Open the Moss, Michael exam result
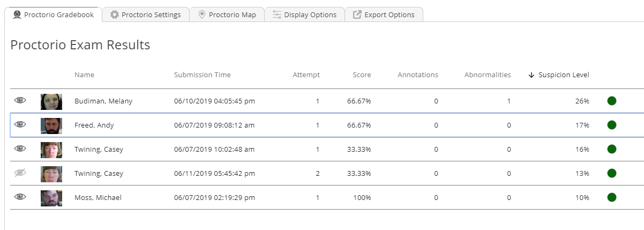Screen dimensions: 644x230 (98, 197)
